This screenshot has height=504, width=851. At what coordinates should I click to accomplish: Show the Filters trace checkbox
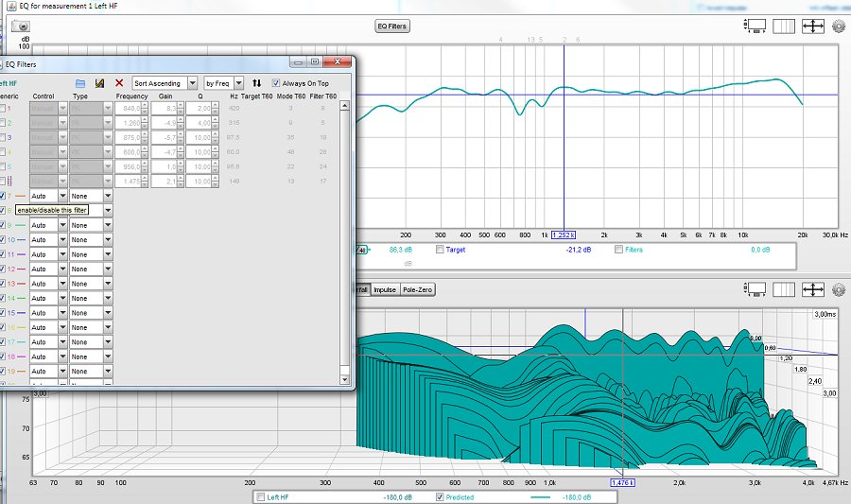click(x=618, y=250)
